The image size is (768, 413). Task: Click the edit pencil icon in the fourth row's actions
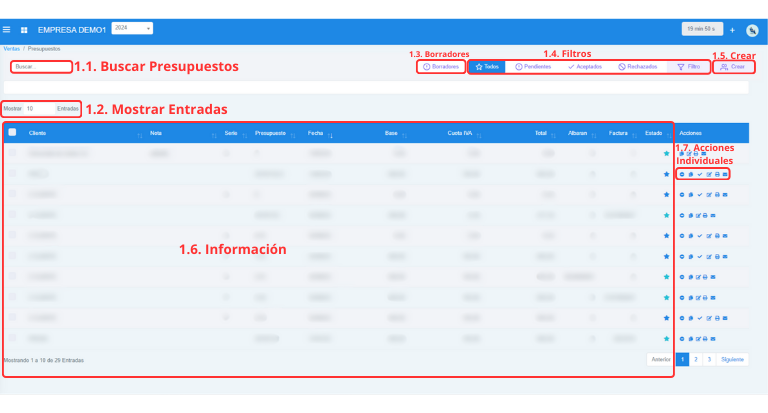coord(698,216)
